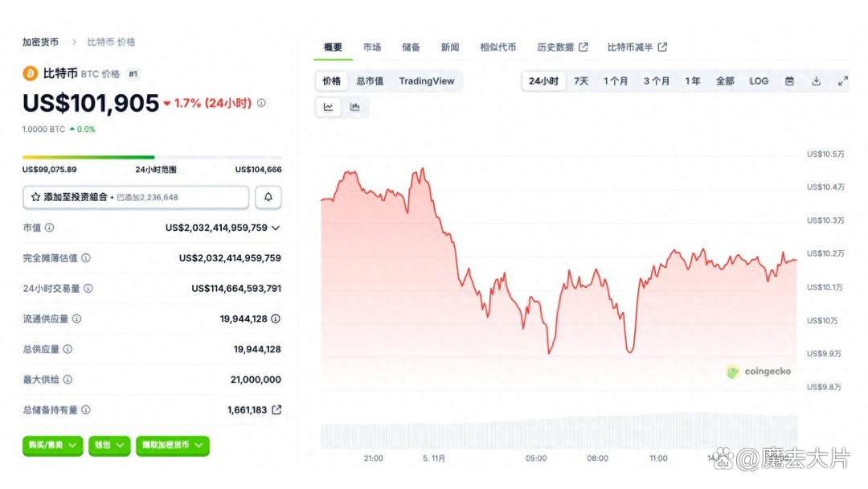Set a price alert via the bell icon
The image size is (868, 489).
click(x=268, y=197)
